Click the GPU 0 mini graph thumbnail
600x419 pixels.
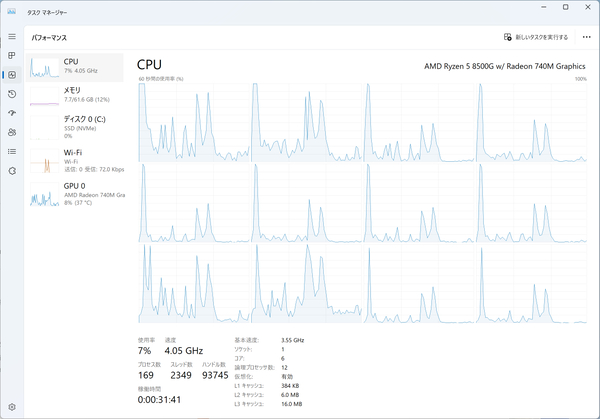44,194
